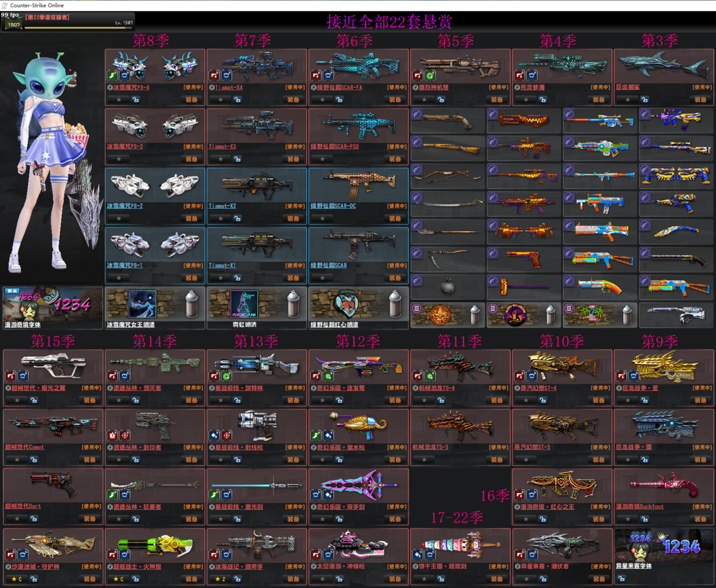The height and width of the screenshot is (588, 716).
Task: Click 装备 button for 绿野仙踪SCAR
Action: coord(395,278)
